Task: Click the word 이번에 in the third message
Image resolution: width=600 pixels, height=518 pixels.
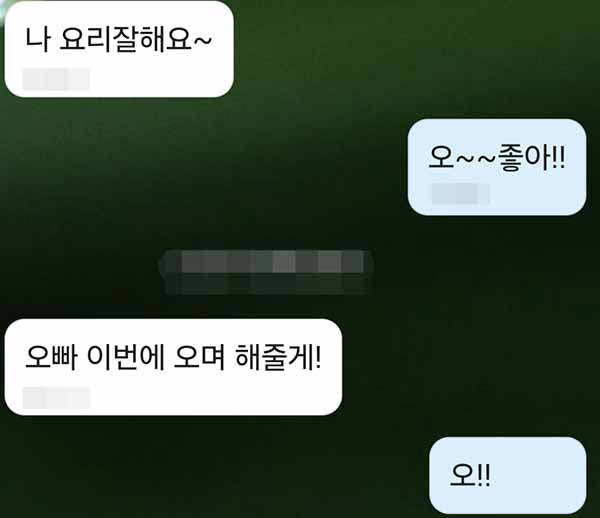Action: [x=126, y=357]
